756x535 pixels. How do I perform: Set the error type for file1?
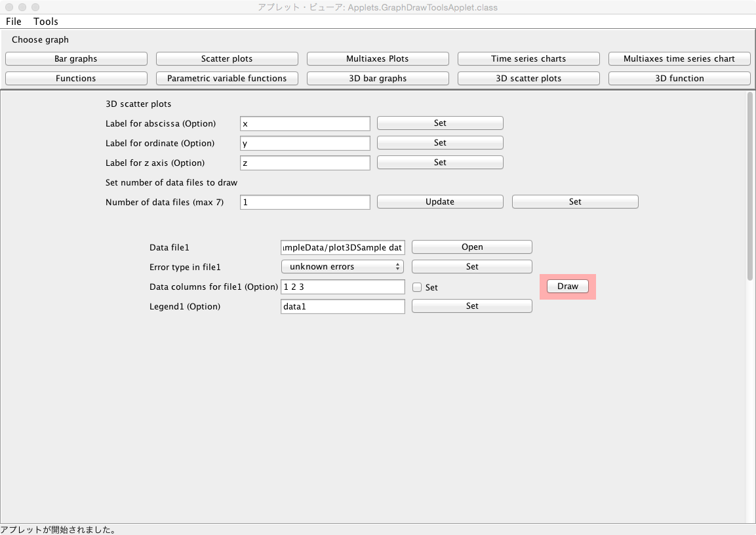(472, 267)
